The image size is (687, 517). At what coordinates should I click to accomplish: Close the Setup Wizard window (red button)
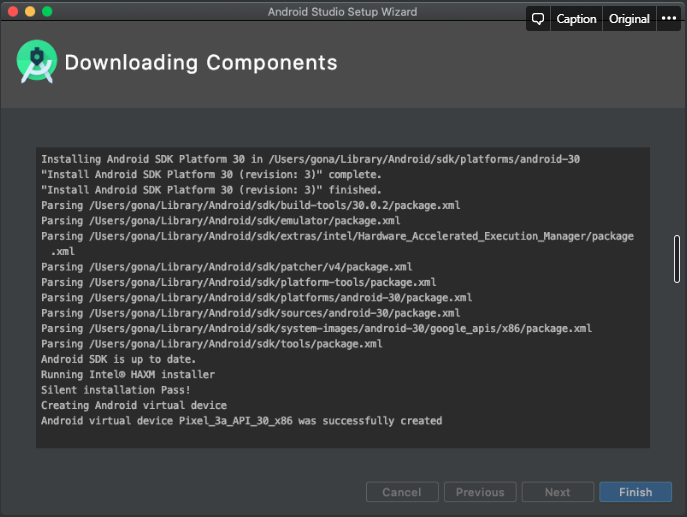(x=13, y=11)
